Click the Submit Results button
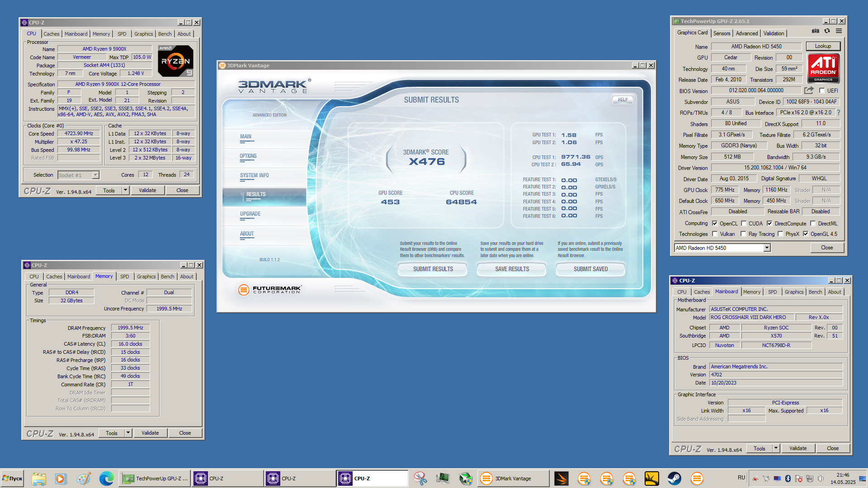The image size is (868, 488). coord(433,269)
